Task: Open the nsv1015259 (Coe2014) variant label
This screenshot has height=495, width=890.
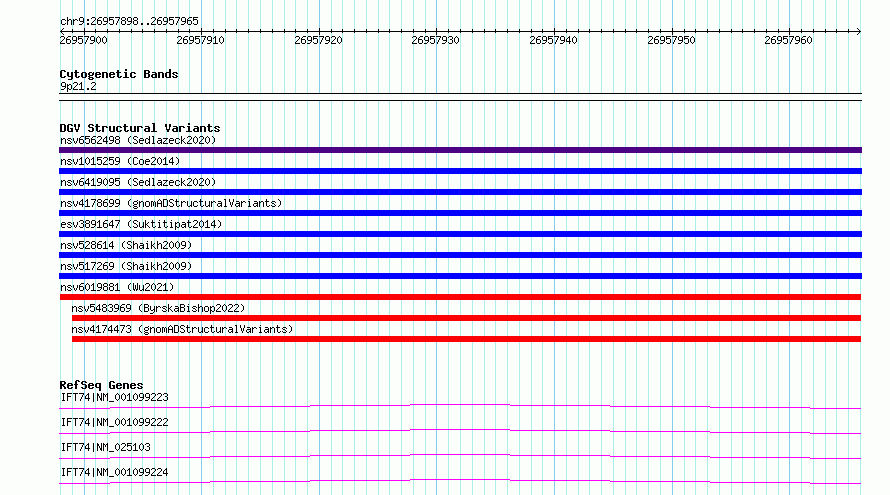Action: pyautogui.click(x=120, y=161)
